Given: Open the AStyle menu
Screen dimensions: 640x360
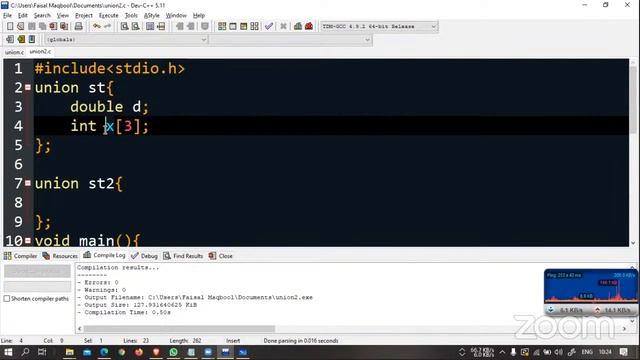Looking at the screenshot, I should click(151, 16).
